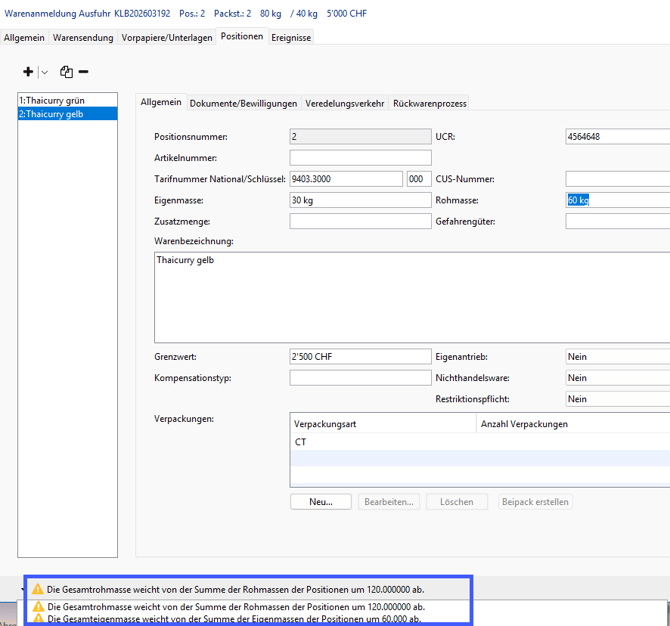This screenshot has height=626, width=670.
Task: Click warning icon in the top message bar
Action: 38,589
